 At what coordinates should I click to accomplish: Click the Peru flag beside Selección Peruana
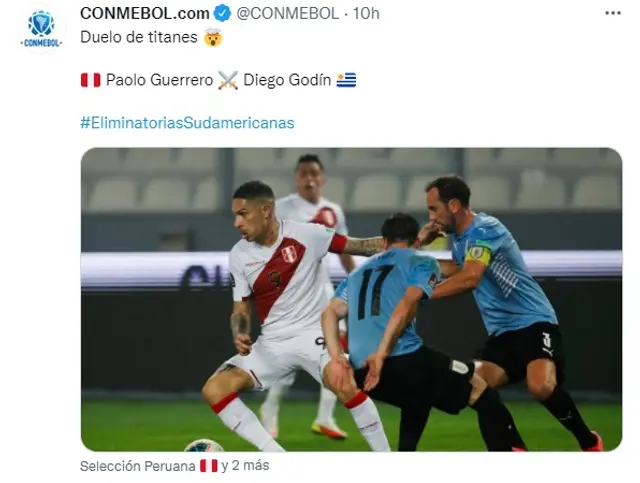coord(209,466)
